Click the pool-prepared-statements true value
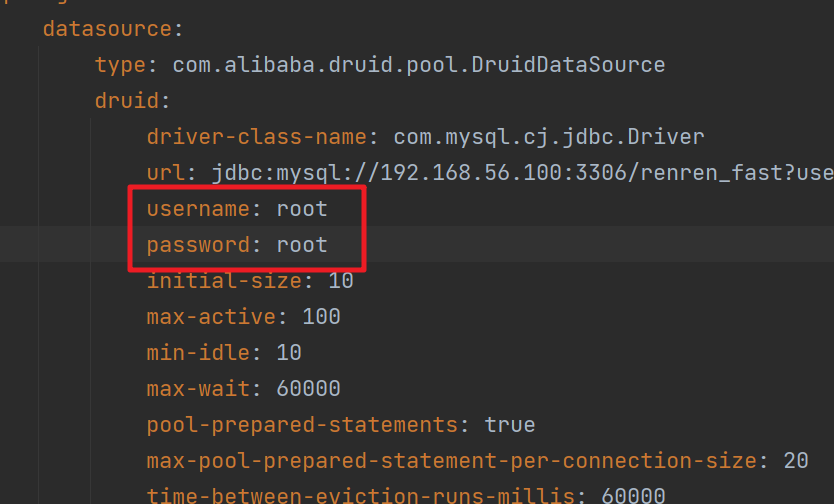The height and width of the screenshot is (504, 834). [510, 425]
